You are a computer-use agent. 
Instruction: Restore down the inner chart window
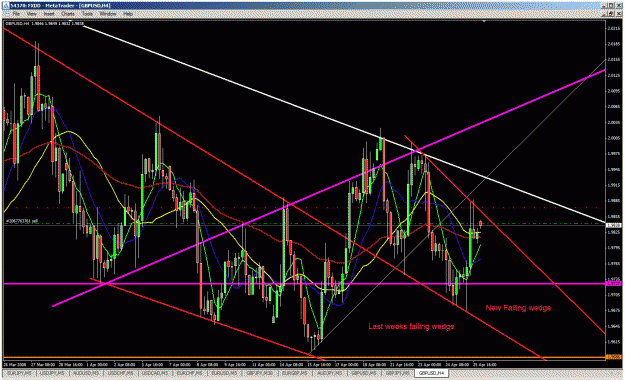pyautogui.click(x=611, y=14)
